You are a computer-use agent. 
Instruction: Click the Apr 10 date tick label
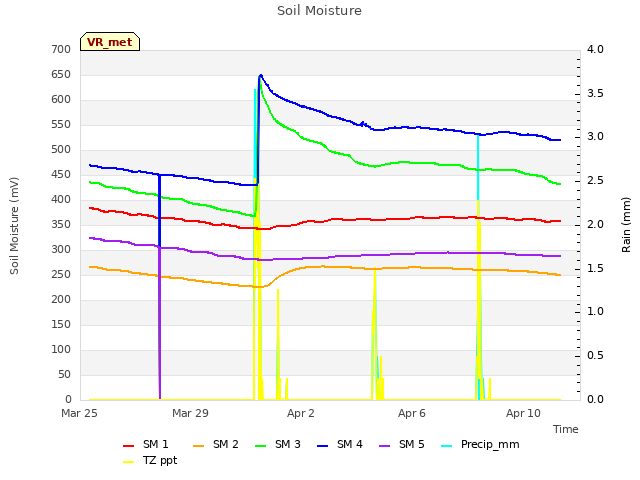tap(523, 413)
